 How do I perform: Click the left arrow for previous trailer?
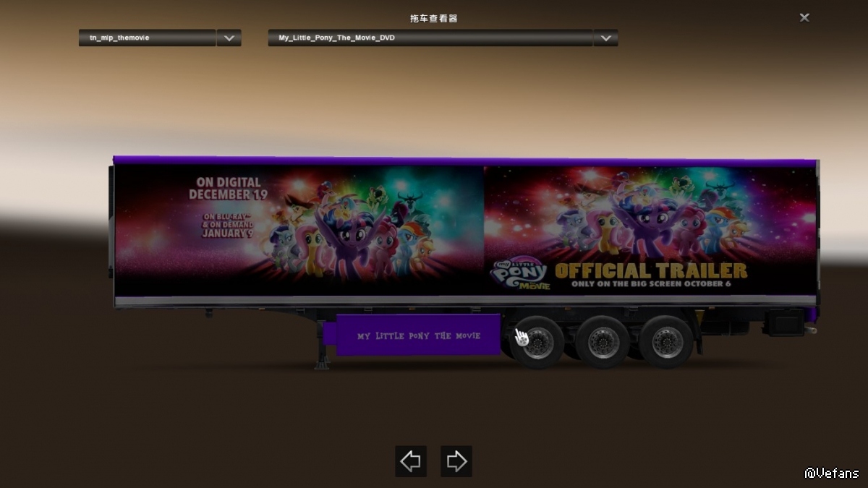pos(411,461)
